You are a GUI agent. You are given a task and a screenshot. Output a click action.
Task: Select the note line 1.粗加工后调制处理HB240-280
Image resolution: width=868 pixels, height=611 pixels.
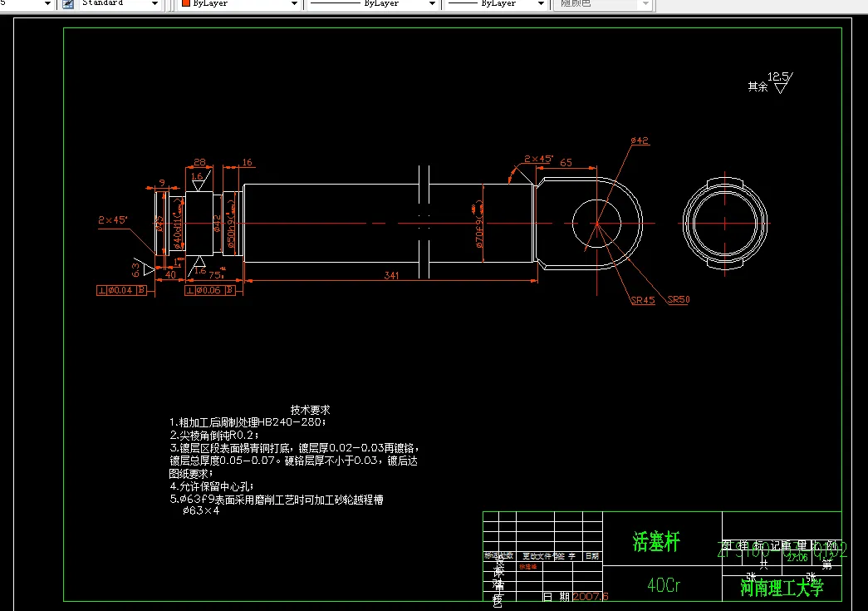coord(248,422)
